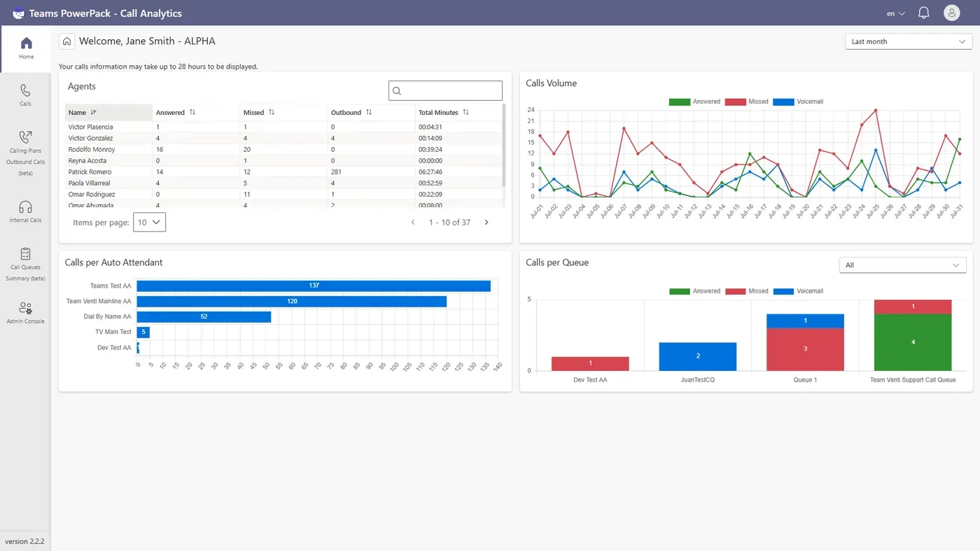
Task: Click into the Agents search field
Action: point(445,90)
